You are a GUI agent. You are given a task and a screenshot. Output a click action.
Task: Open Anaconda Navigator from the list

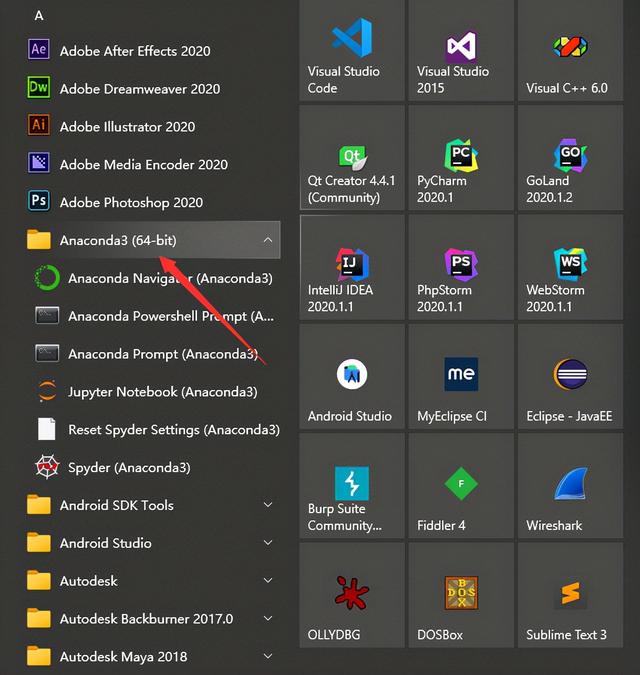pyautogui.click(x=168, y=278)
